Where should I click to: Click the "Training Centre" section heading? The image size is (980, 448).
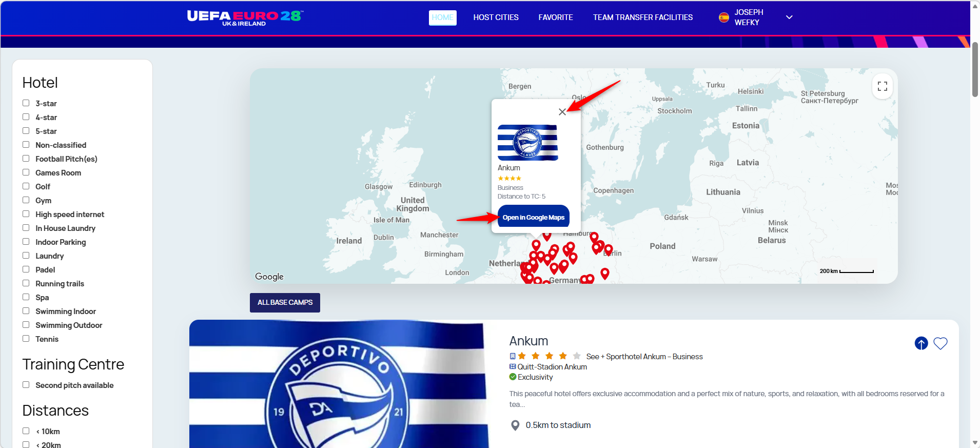[x=73, y=364]
